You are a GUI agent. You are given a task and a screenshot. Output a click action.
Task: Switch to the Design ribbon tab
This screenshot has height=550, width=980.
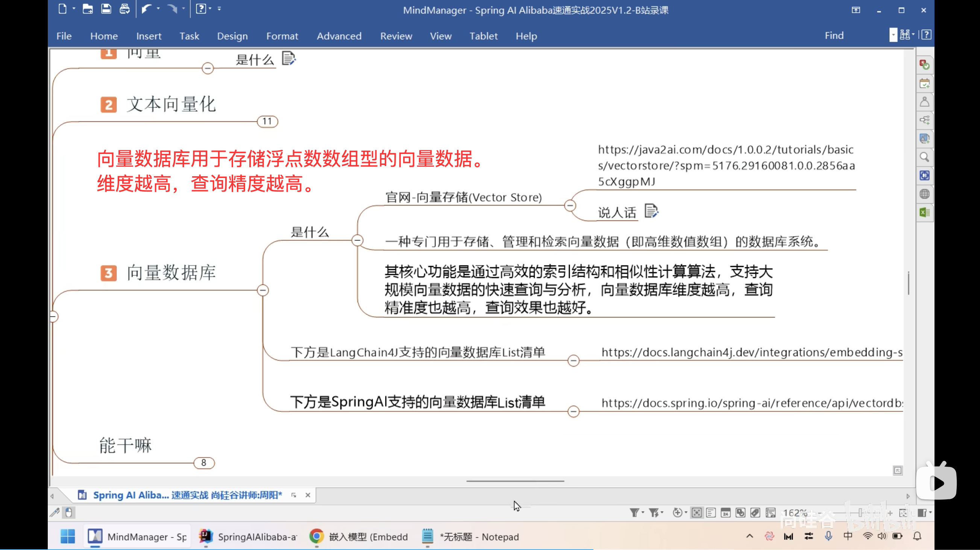point(232,36)
